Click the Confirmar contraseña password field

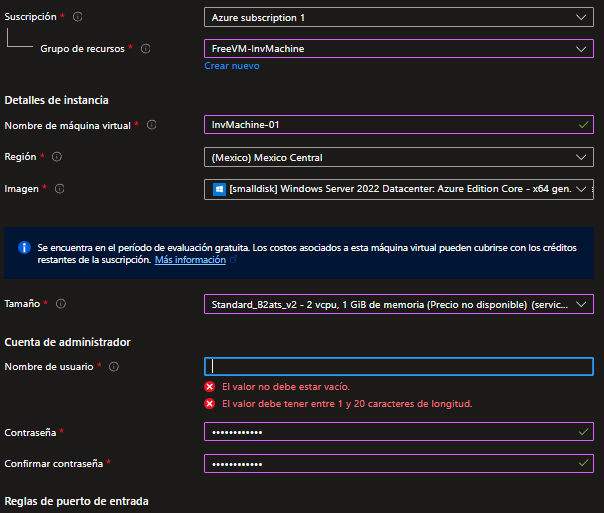coord(399,463)
